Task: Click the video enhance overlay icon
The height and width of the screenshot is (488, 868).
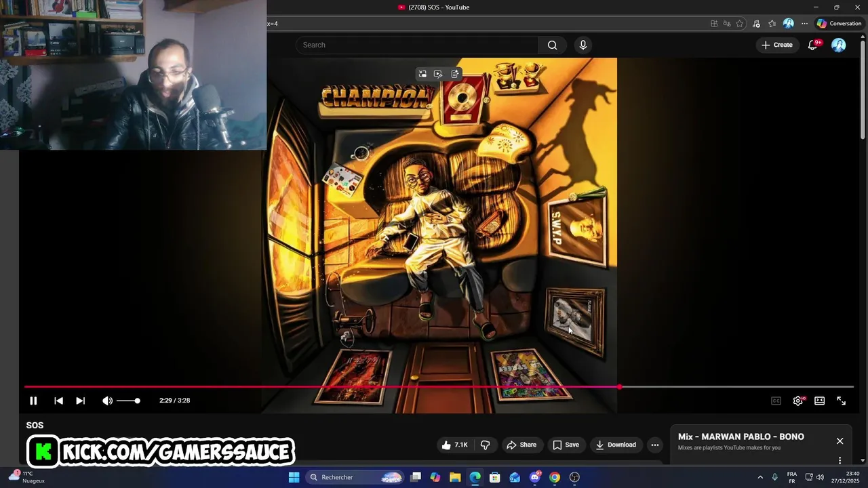Action: [438, 74]
